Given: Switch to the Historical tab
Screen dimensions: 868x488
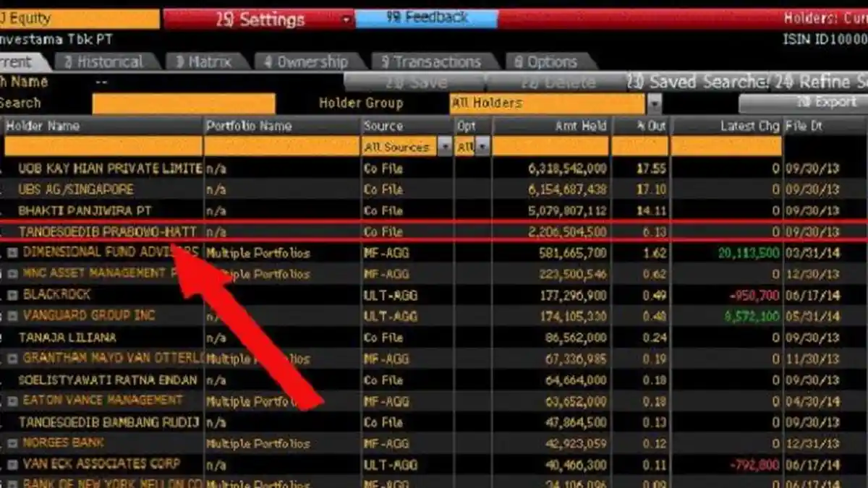Looking at the screenshot, I should (109, 62).
